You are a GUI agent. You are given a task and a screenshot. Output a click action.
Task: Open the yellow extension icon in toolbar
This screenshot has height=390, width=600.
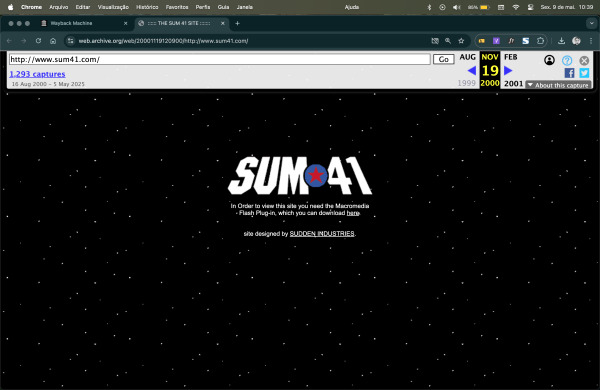tap(481, 41)
